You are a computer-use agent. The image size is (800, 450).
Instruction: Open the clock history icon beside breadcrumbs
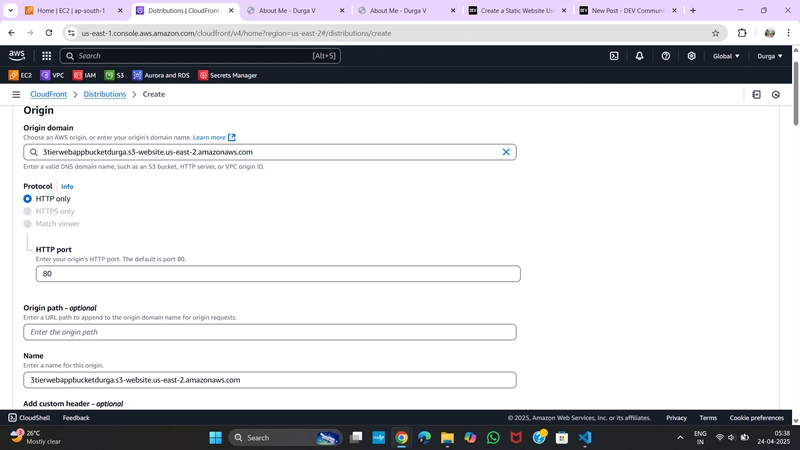click(776, 94)
